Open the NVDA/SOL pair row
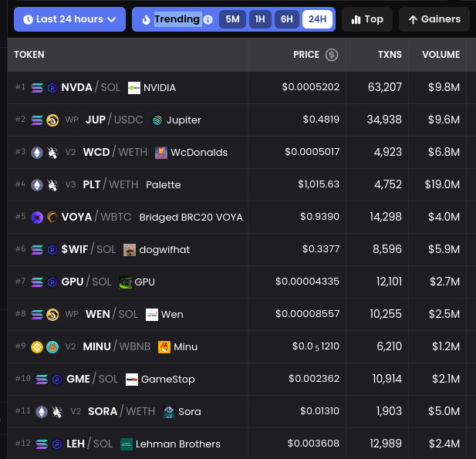The height and width of the screenshot is (459, 476). coord(241,88)
